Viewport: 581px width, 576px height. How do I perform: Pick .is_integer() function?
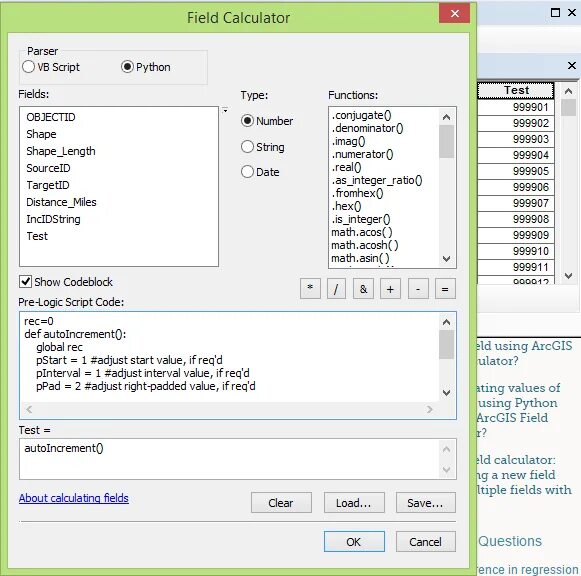pyautogui.click(x=361, y=219)
